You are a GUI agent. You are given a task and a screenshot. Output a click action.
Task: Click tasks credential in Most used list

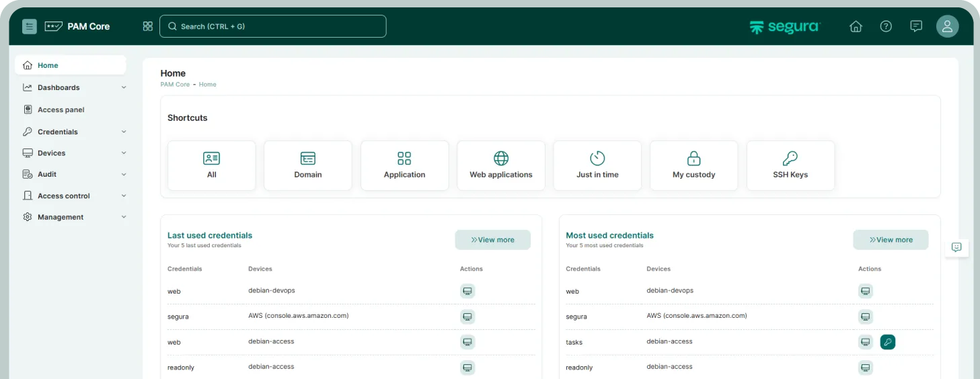point(574,342)
